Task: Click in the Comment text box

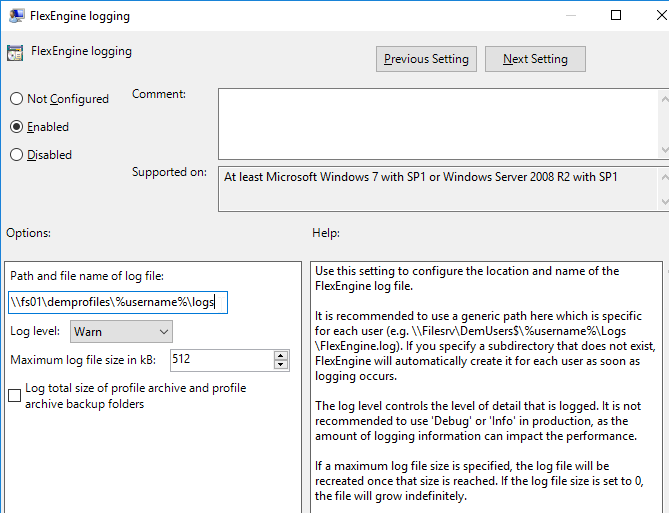Action: pos(438,124)
